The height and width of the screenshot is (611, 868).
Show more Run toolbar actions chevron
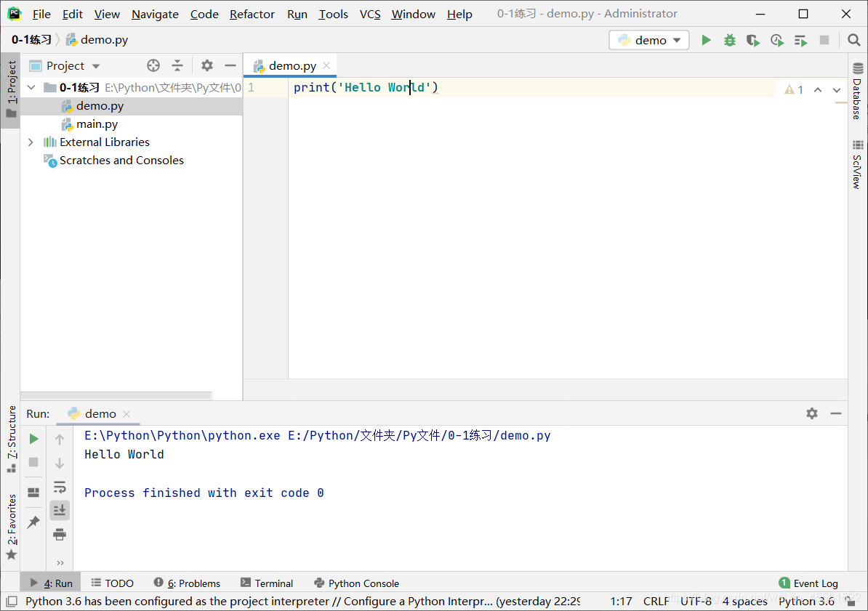[x=60, y=563]
